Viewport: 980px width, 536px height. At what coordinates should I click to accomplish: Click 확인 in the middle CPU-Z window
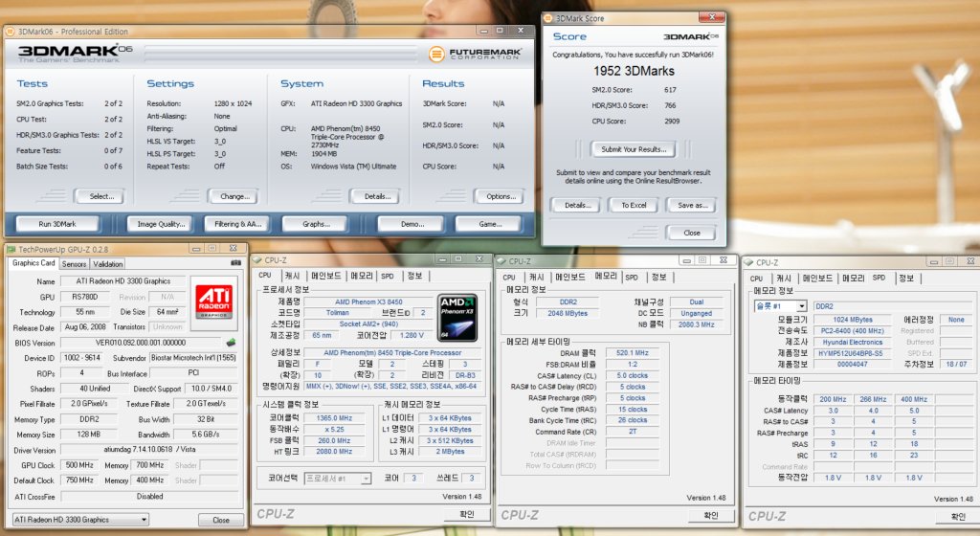711,515
